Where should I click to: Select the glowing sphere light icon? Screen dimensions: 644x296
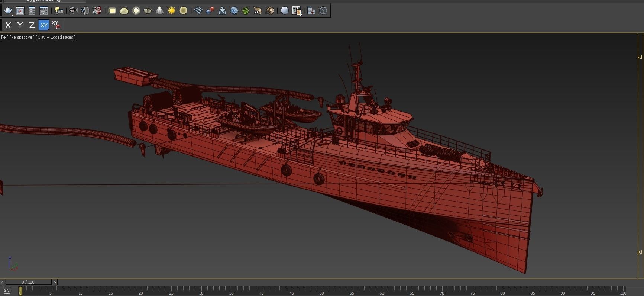click(136, 11)
